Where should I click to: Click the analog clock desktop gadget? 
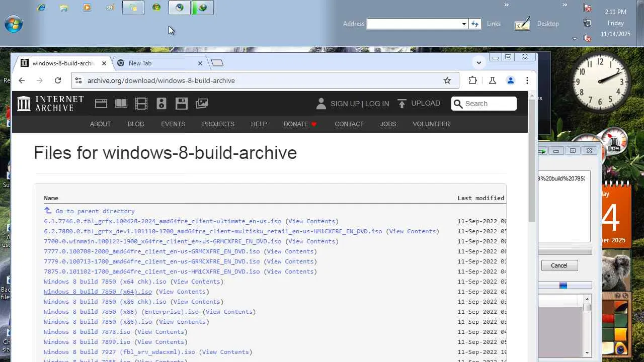click(600, 81)
